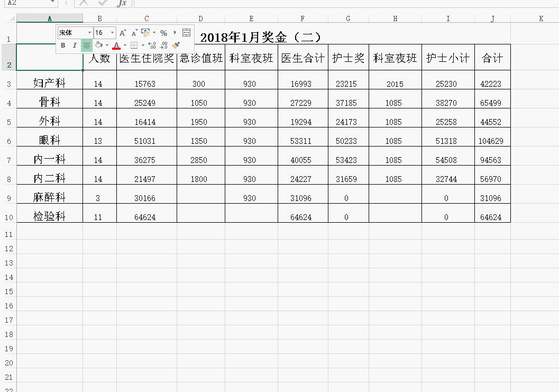
Task: Click the font size dropdown arrow
Action: pos(112,32)
